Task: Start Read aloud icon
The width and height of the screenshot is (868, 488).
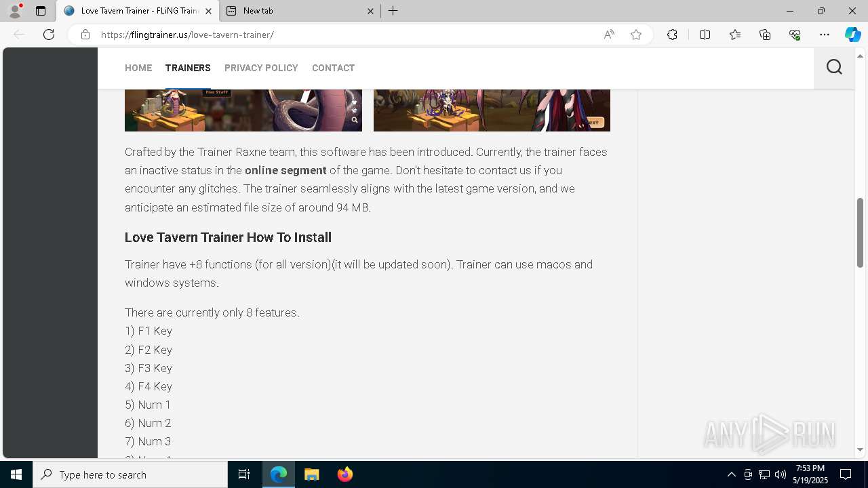Action: click(x=609, y=35)
